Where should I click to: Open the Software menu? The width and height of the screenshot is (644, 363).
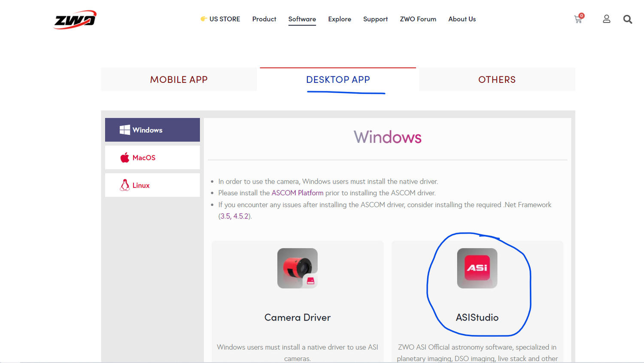(x=302, y=19)
